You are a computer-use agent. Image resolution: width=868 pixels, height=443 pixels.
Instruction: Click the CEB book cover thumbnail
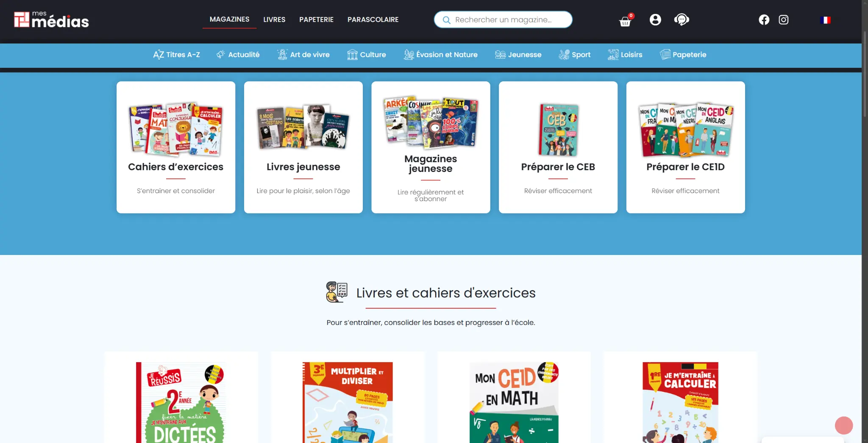(558, 130)
